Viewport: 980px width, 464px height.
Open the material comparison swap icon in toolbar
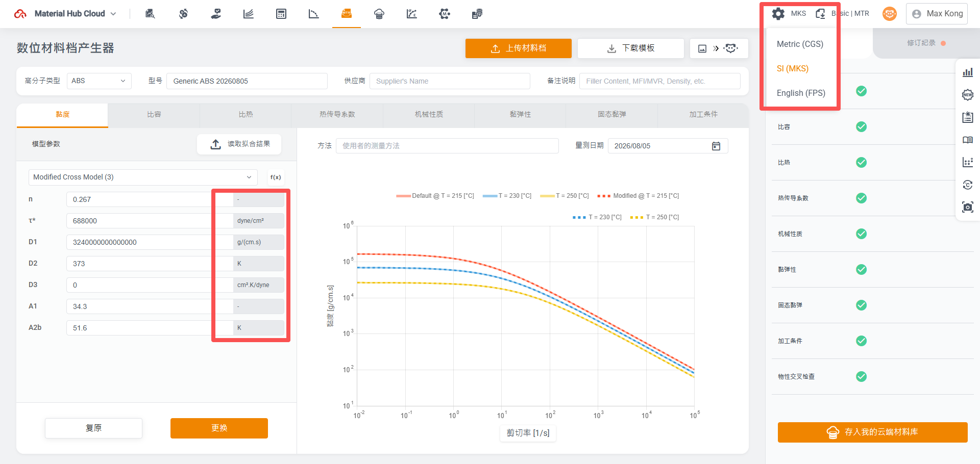(x=183, y=14)
